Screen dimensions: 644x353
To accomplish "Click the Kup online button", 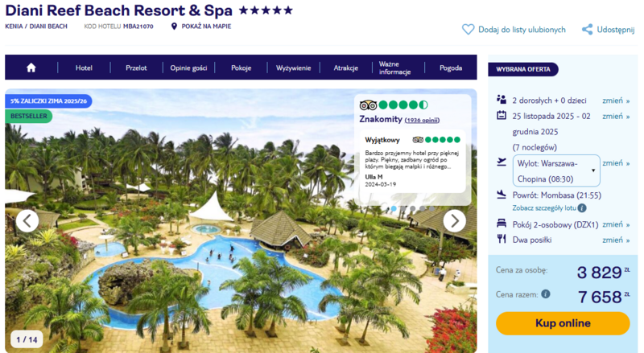I will 563,323.
